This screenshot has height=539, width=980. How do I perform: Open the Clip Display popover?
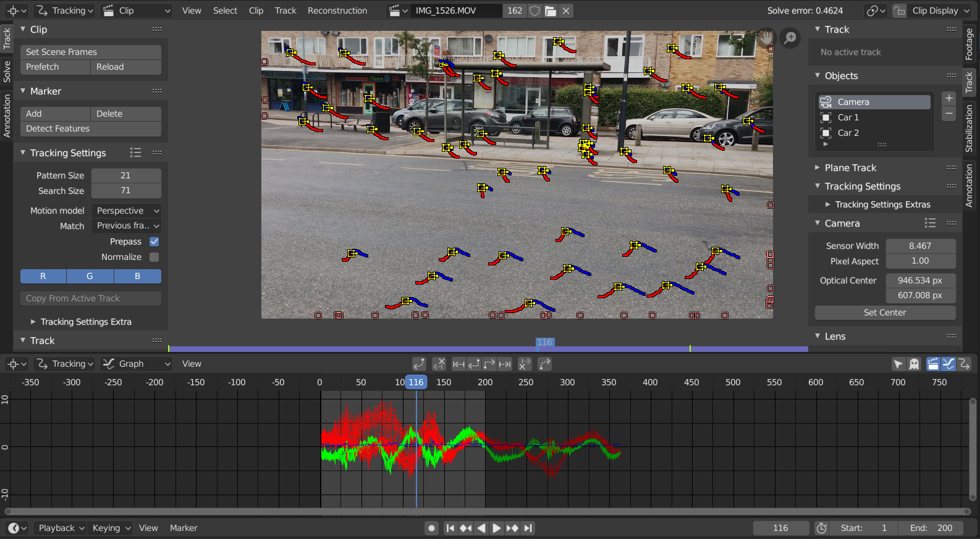tap(940, 10)
